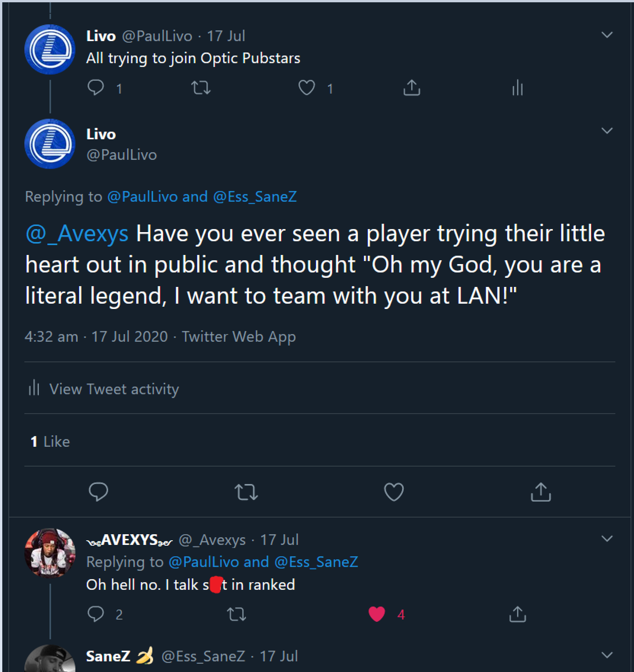Share Livo's main tweet
This screenshot has height=672, width=634.
coord(540,492)
